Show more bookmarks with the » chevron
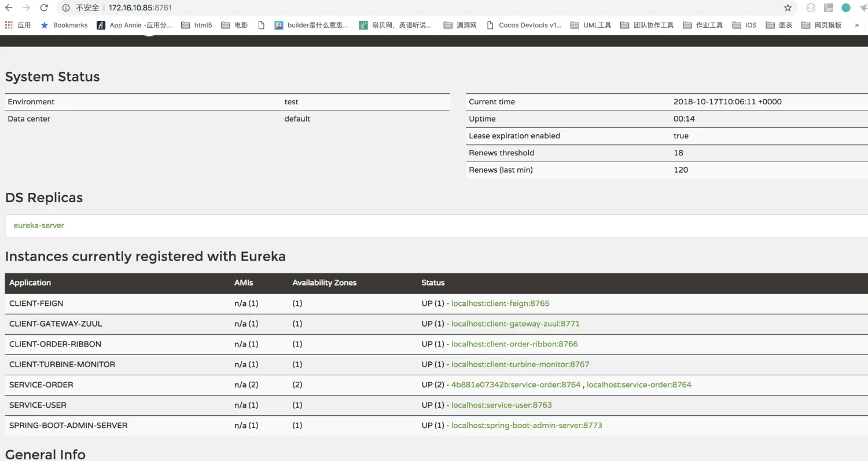The height and width of the screenshot is (461, 868). 856,25
